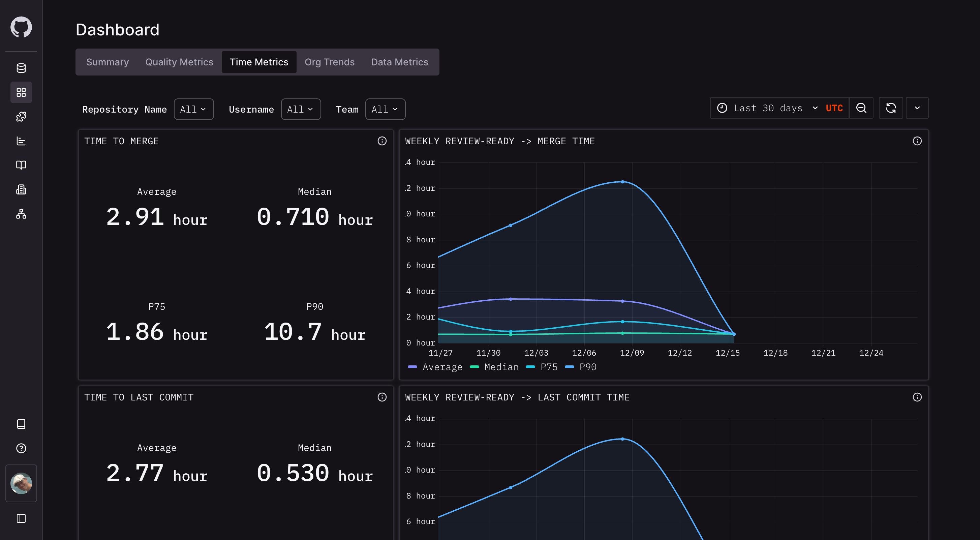
Task: Select the dashboard grid icon
Action: tap(21, 92)
